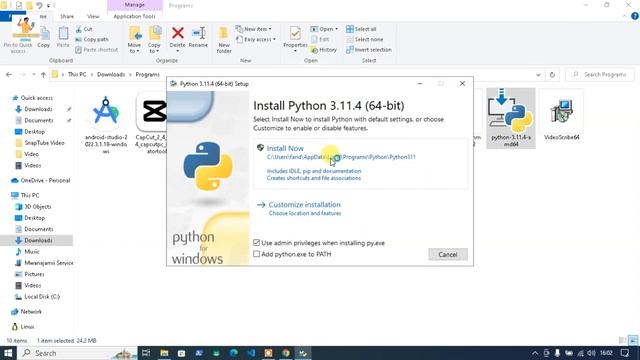Open Linux in navigation pane
This screenshot has width=640, height=360.
[x=27, y=327]
